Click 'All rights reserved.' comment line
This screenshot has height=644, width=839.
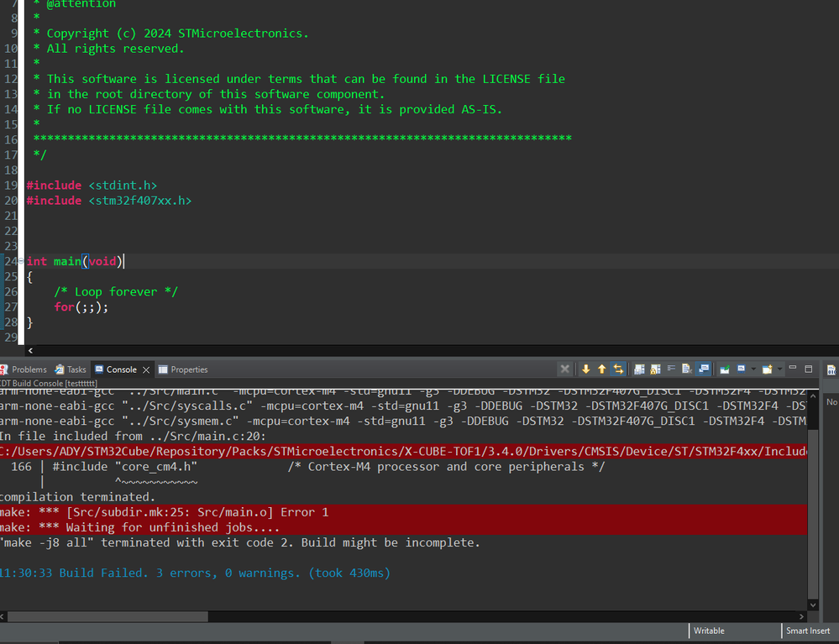pos(108,49)
